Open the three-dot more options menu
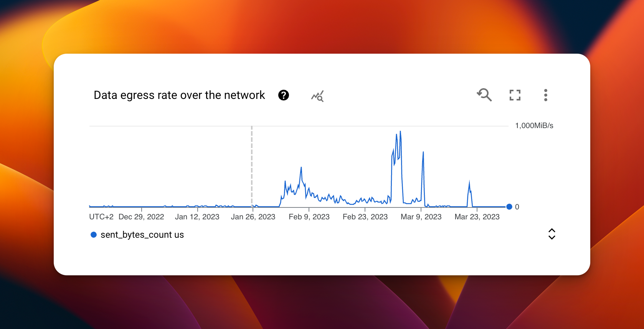 (x=545, y=95)
